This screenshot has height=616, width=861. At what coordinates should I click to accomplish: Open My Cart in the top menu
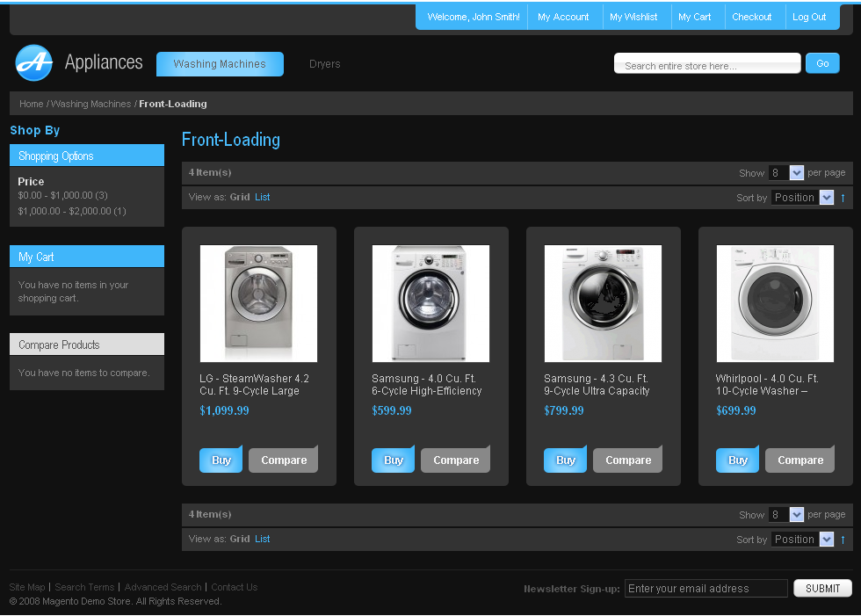[695, 17]
